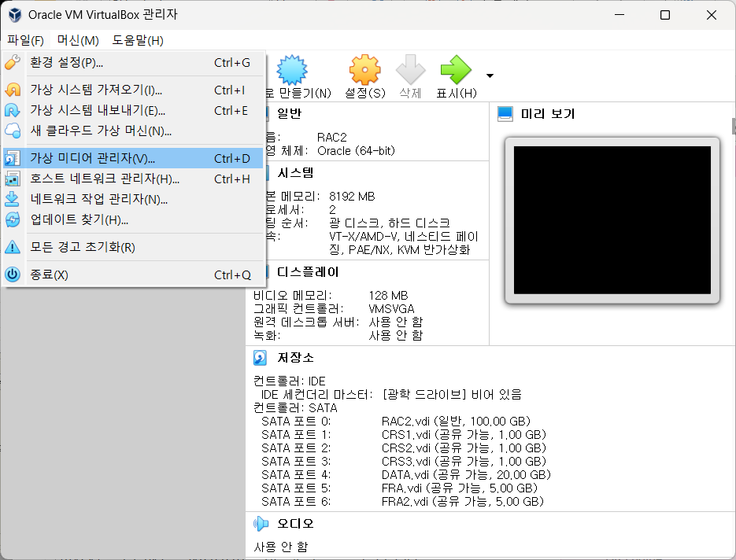The width and height of the screenshot is (736, 560).
Task: Click the download icon beside 네트워크 작업 관리자
Action: [x=13, y=199]
